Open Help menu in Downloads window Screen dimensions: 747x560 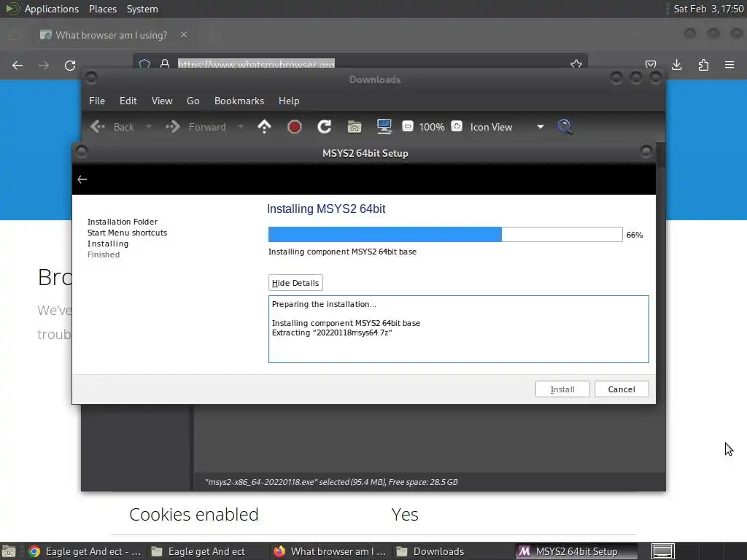[289, 101]
